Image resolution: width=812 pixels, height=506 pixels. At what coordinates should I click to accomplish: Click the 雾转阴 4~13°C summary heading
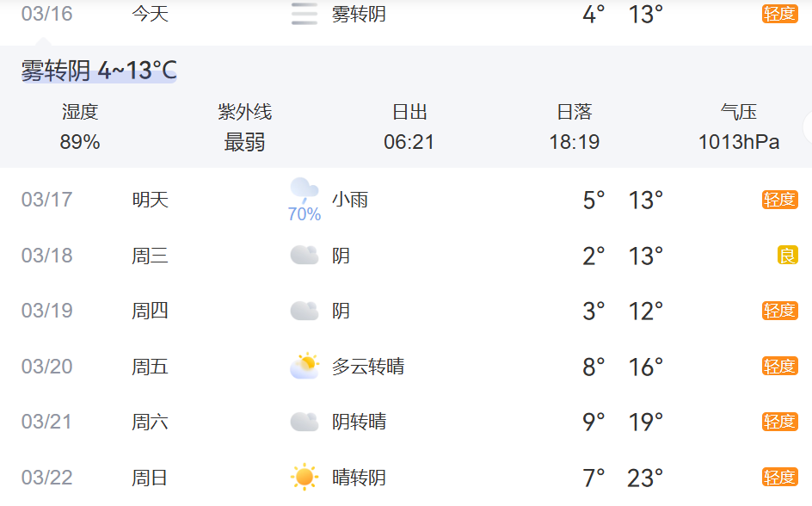coord(99,71)
